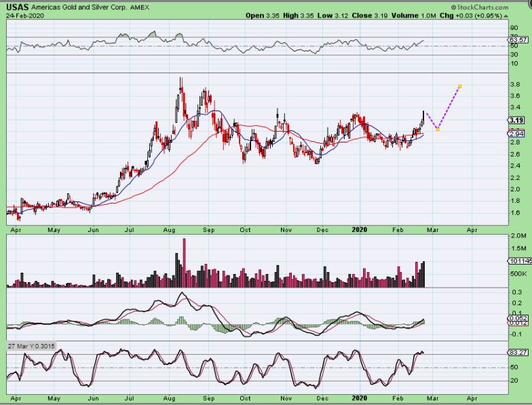Select the upper yellow annotation endpoint near 3.8
This screenshot has width=532, height=405.
[x=460, y=86]
